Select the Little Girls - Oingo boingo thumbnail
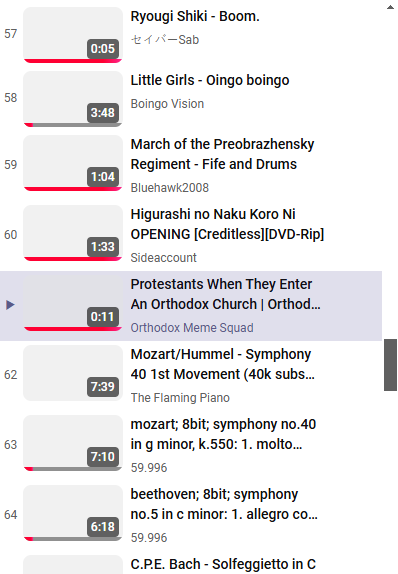Image resolution: width=398 pixels, height=574 pixels. [x=73, y=99]
